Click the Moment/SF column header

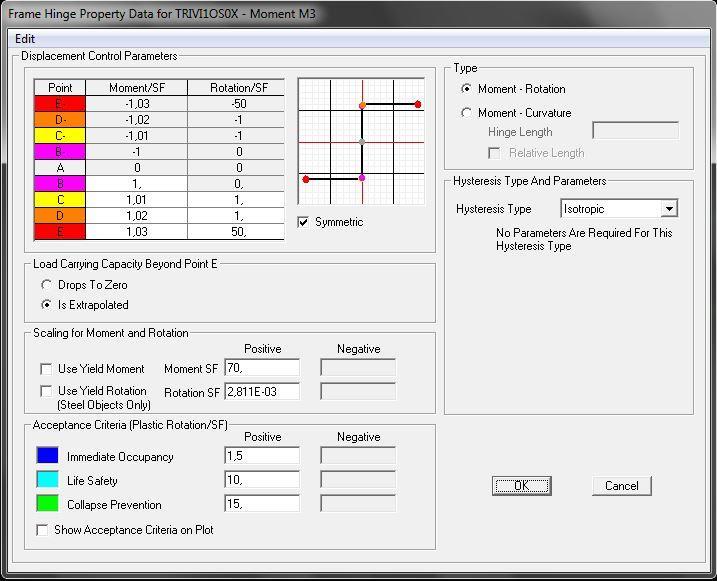click(136, 88)
